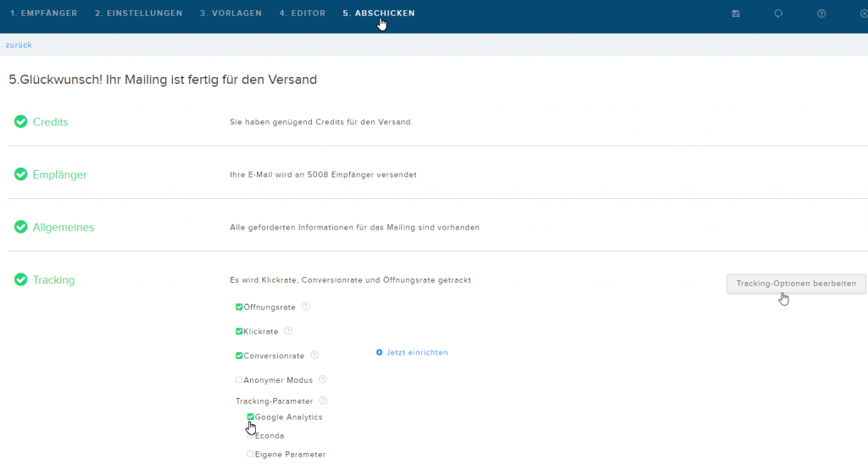This screenshot has width=868, height=470.
Task: Open the help question mark icon in header
Action: (x=821, y=14)
